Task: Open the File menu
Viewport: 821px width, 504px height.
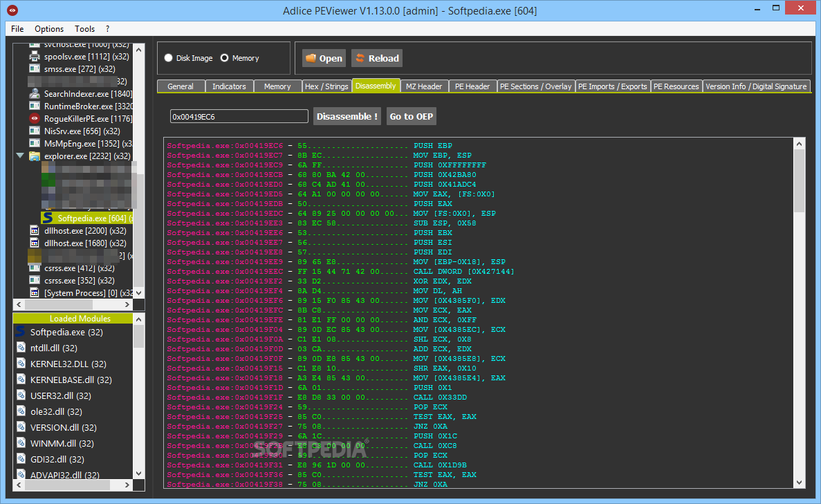Action: [x=17, y=29]
